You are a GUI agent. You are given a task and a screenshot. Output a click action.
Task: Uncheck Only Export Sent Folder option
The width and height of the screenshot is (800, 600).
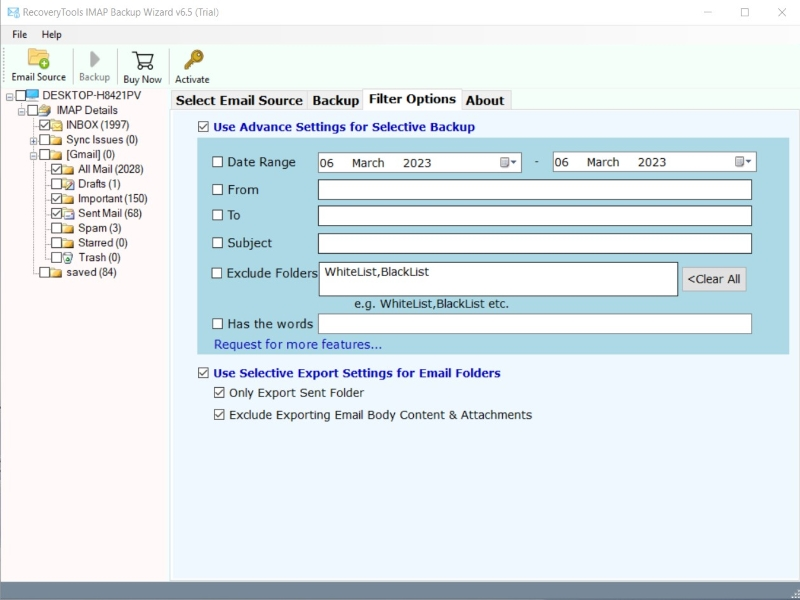coord(219,394)
